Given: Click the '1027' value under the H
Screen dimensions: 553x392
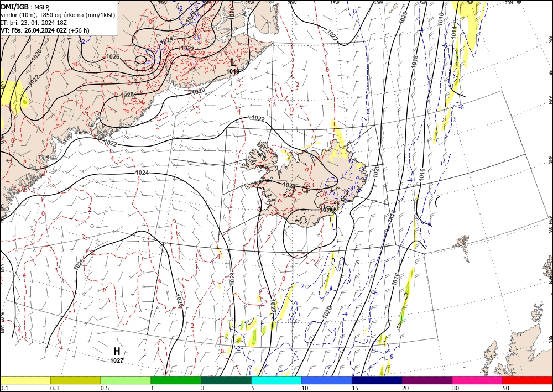Looking at the screenshot, I should click(x=117, y=360).
